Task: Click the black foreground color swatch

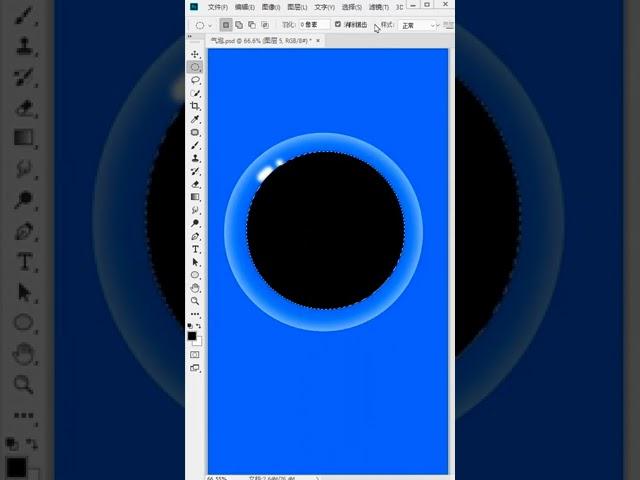Action: [x=192, y=336]
